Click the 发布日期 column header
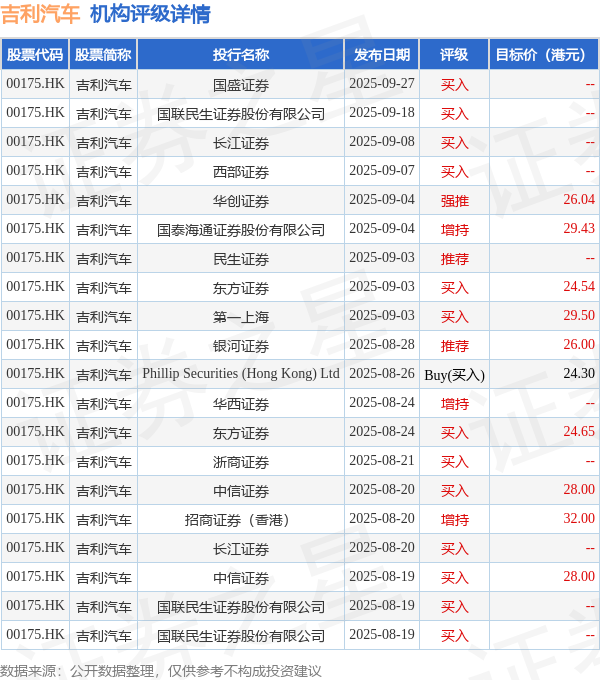The height and width of the screenshot is (680, 600). 382,55
